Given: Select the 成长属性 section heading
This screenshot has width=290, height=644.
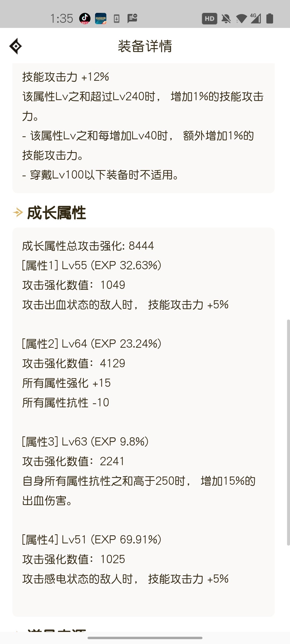Looking at the screenshot, I should tap(57, 213).
